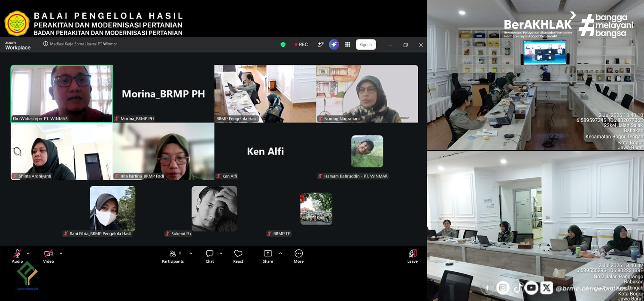
Task: Open meeting info for Mediasi Kerja Sama
Action: click(46, 44)
